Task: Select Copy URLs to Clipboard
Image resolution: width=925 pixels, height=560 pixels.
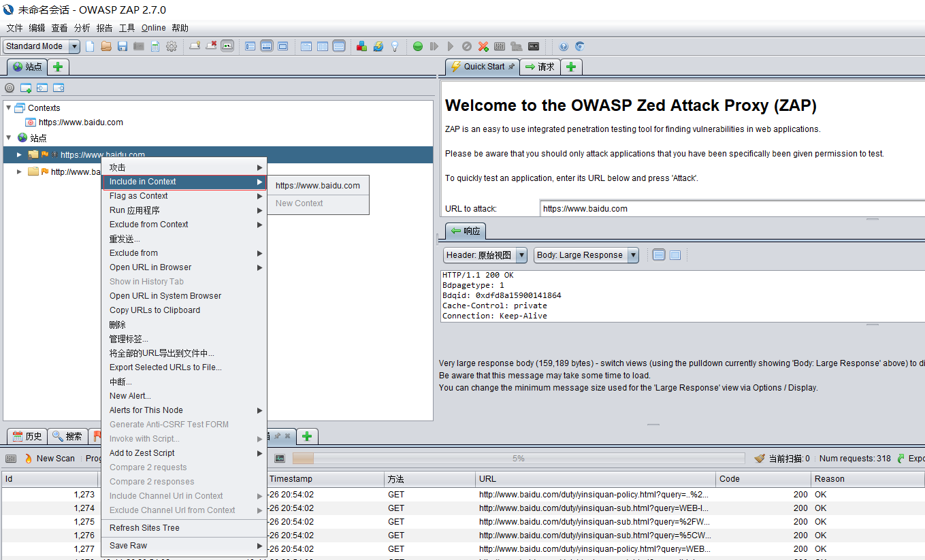Action: tap(184, 310)
